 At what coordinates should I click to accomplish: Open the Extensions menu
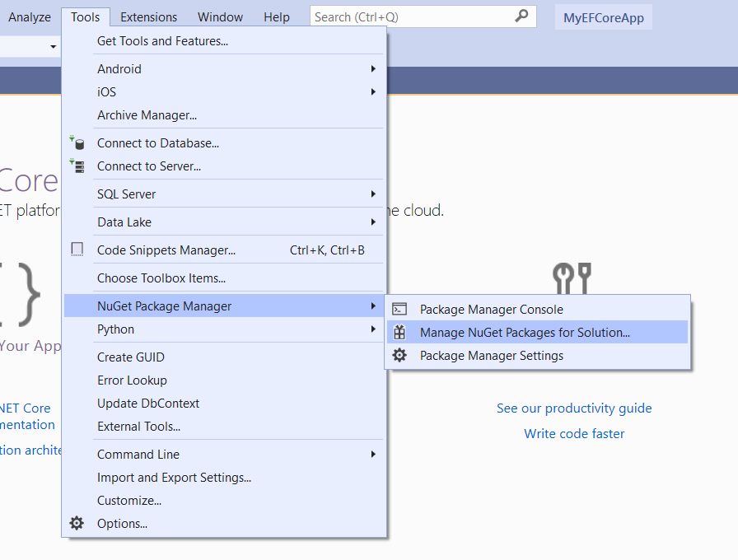click(x=149, y=17)
